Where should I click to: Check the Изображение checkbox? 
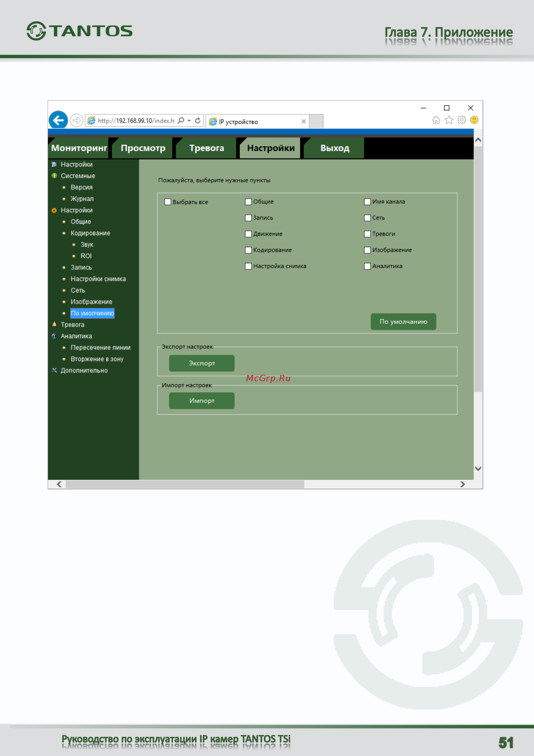point(368,250)
